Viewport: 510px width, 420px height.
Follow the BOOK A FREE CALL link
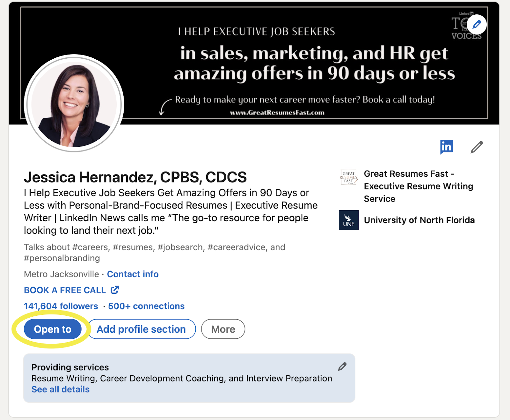click(65, 290)
